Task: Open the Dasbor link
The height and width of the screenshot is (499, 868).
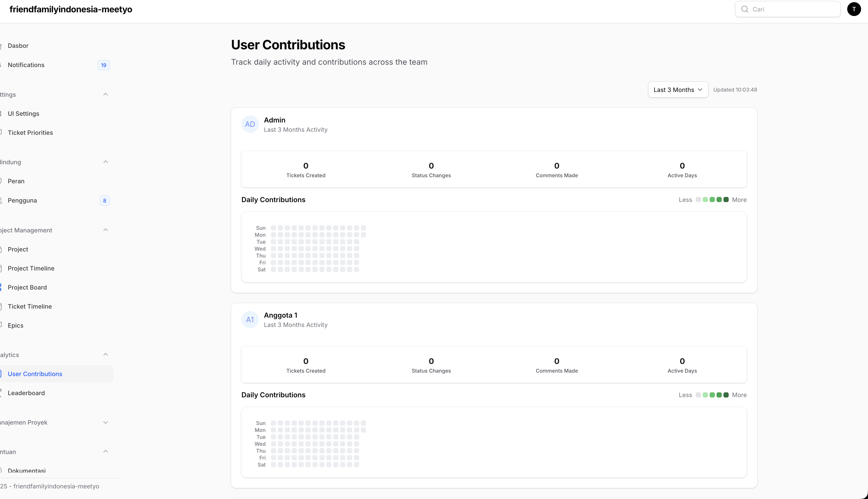Action: (x=18, y=46)
